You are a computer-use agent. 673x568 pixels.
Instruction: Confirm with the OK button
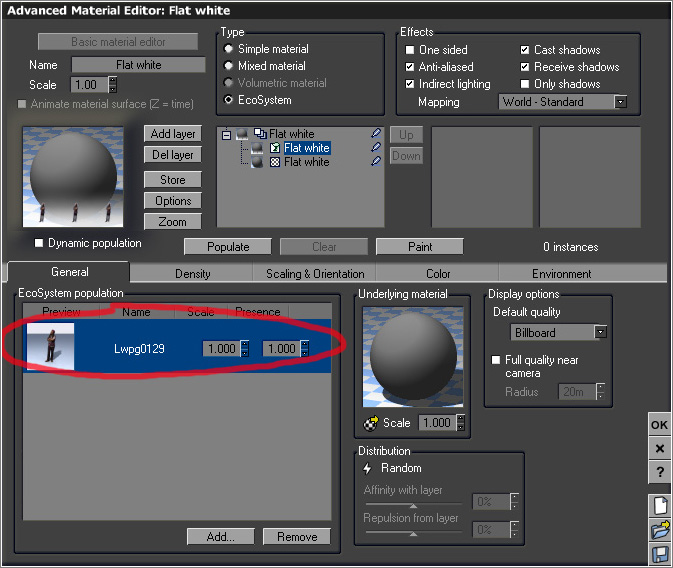[x=660, y=425]
